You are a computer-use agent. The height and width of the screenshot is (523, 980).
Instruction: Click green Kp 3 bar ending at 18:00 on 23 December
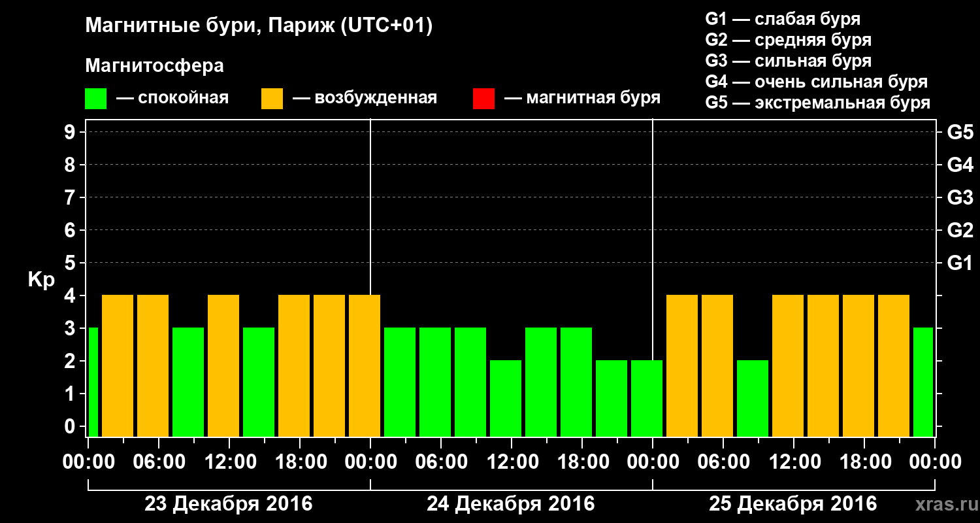pyautogui.click(x=259, y=382)
